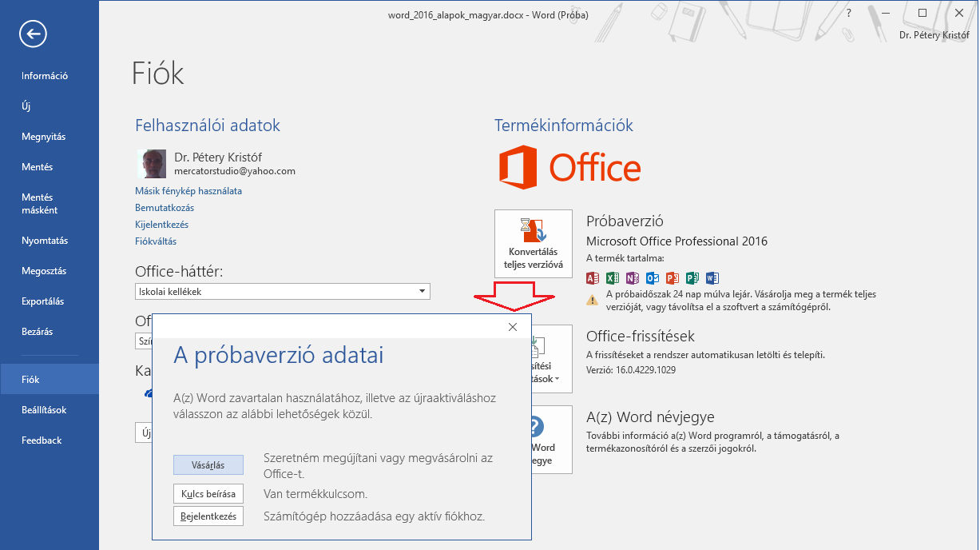The height and width of the screenshot is (550, 980).
Task: Click the PowerPoint app icon
Action: 673,278
